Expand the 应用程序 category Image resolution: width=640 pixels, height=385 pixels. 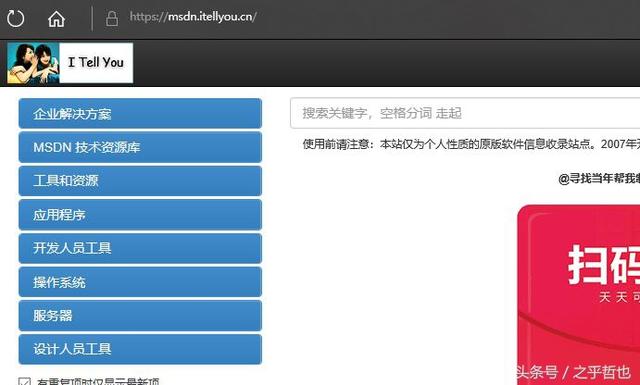[x=140, y=214]
